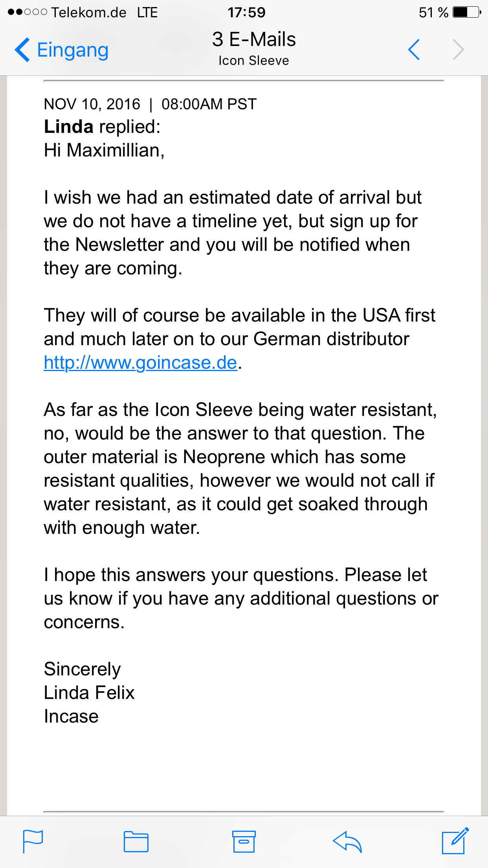Tap the "Linda Felix" signature line
Image resolution: width=488 pixels, height=868 pixels.
(x=89, y=693)
